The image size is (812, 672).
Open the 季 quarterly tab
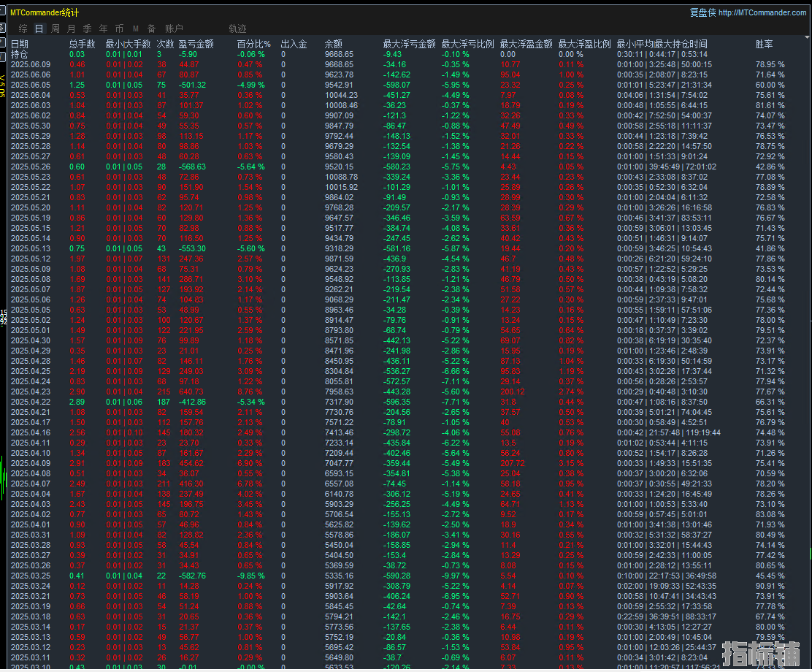coord(88,28)
